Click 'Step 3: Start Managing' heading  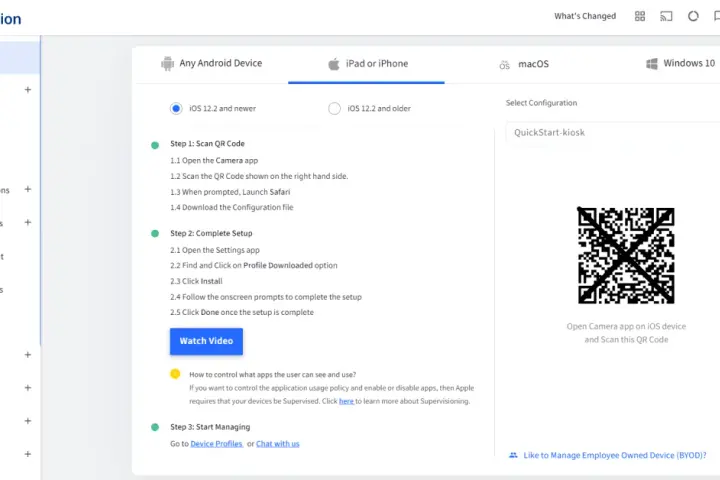click(x=210, y=427)
